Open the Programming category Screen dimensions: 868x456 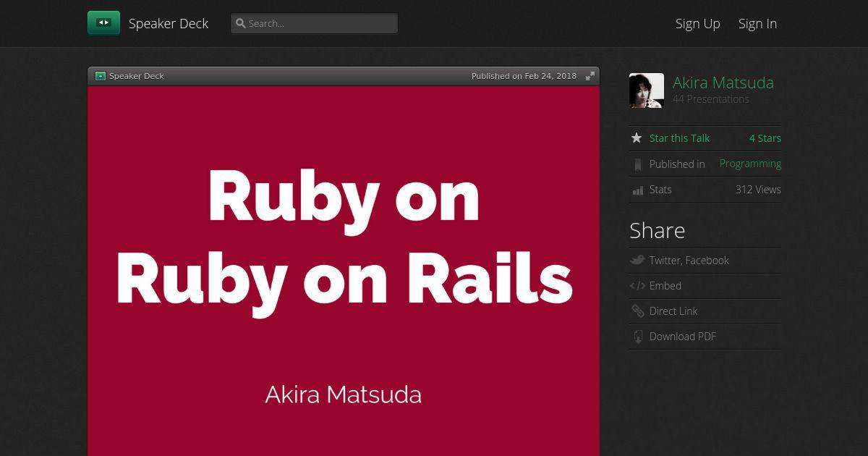point(750,164)
